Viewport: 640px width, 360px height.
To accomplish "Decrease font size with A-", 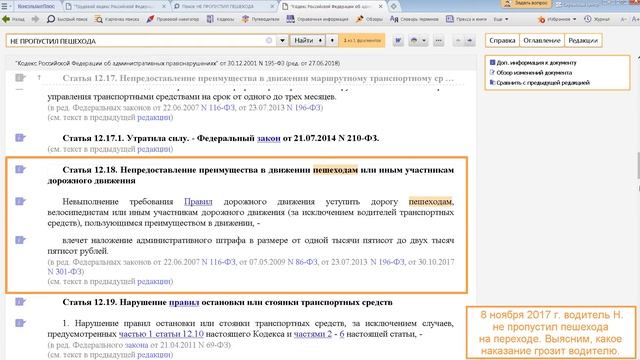I will [x=623, y=19].
